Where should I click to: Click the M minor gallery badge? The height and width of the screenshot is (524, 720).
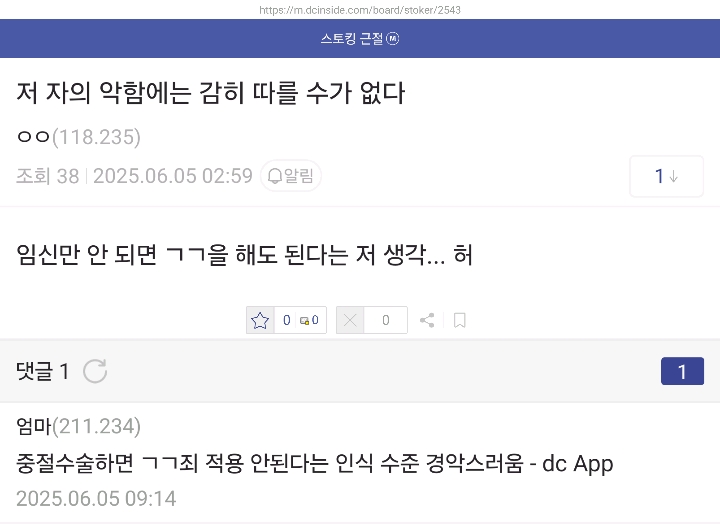click(x=393, y=39)
